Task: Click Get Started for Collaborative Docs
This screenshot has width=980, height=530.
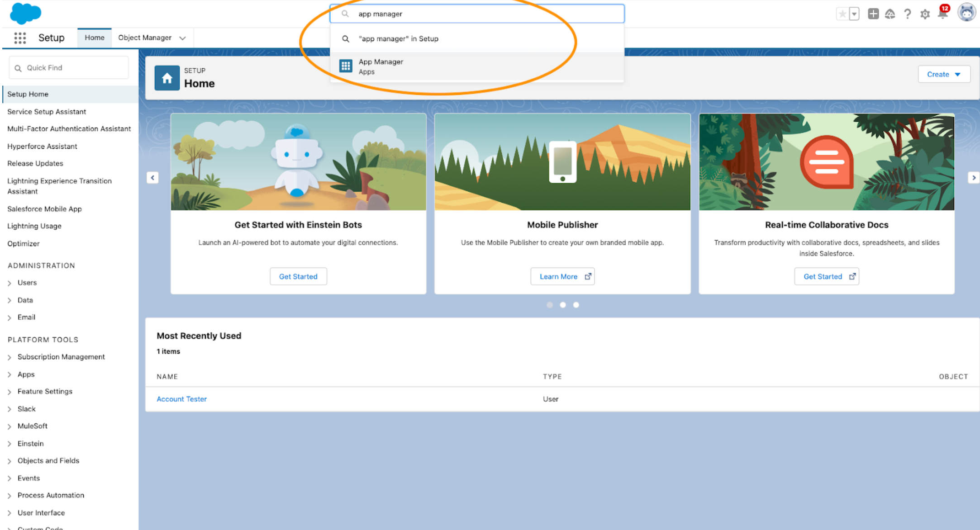Action: pos(827,276)
